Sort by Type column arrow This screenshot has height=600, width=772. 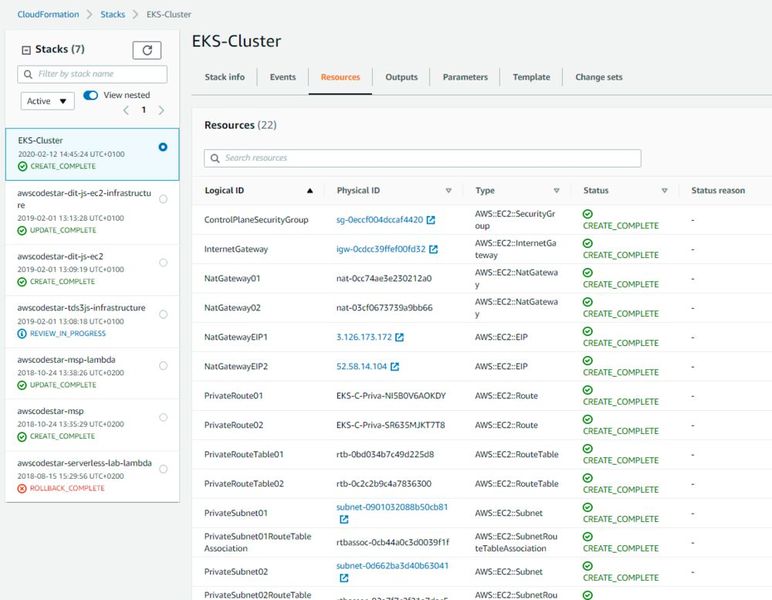point(556,191)
